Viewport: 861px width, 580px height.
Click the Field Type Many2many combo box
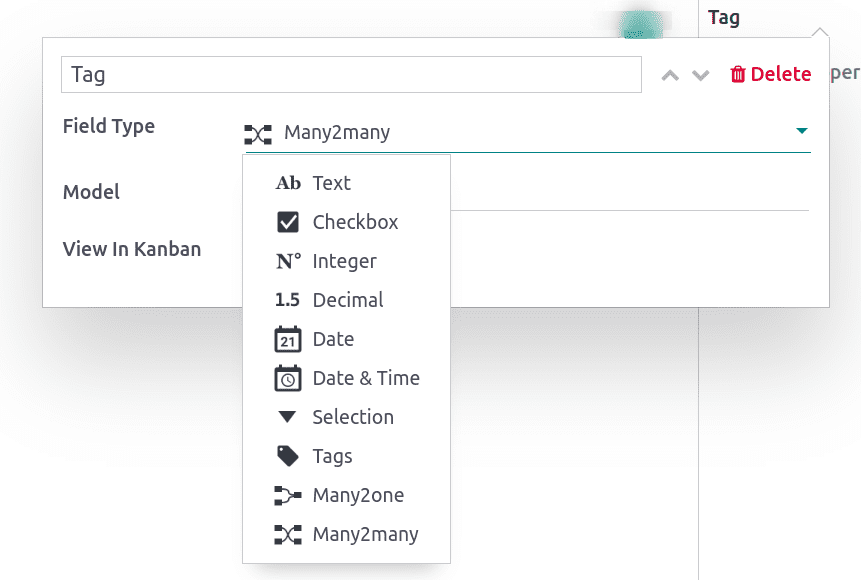click(527, 133)
